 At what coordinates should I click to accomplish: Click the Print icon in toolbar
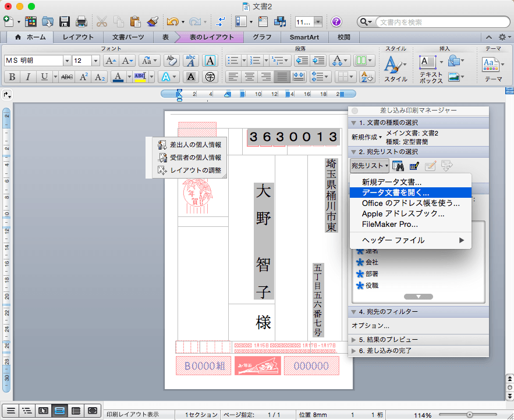(81, 22)
